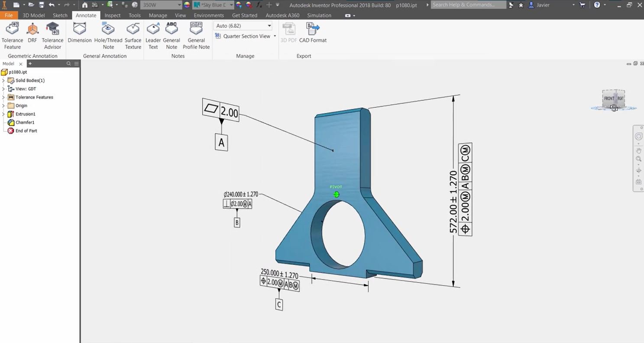The width and height of the screenshot is (644, 343).
Task: Open the Adjust appearance icon
Action: (239, 5)
